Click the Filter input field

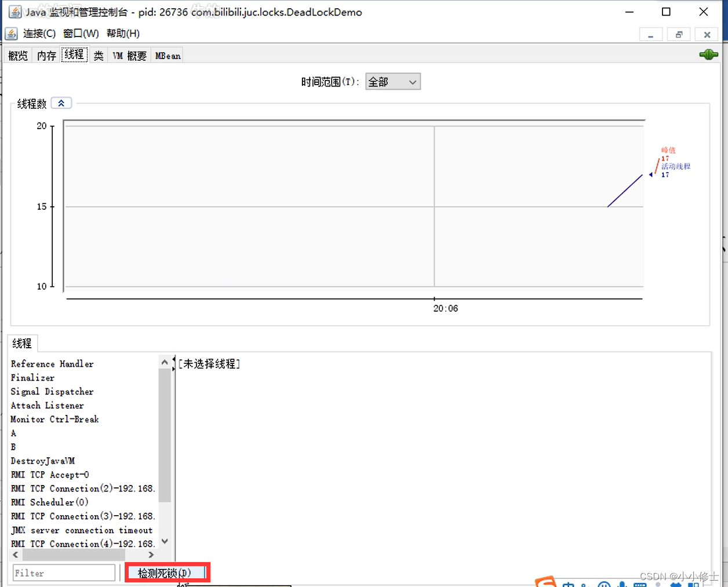click(64, 573)
